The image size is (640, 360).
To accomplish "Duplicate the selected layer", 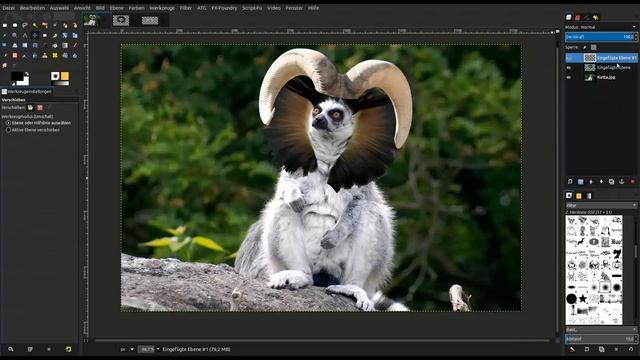I will tap(611, 182).
